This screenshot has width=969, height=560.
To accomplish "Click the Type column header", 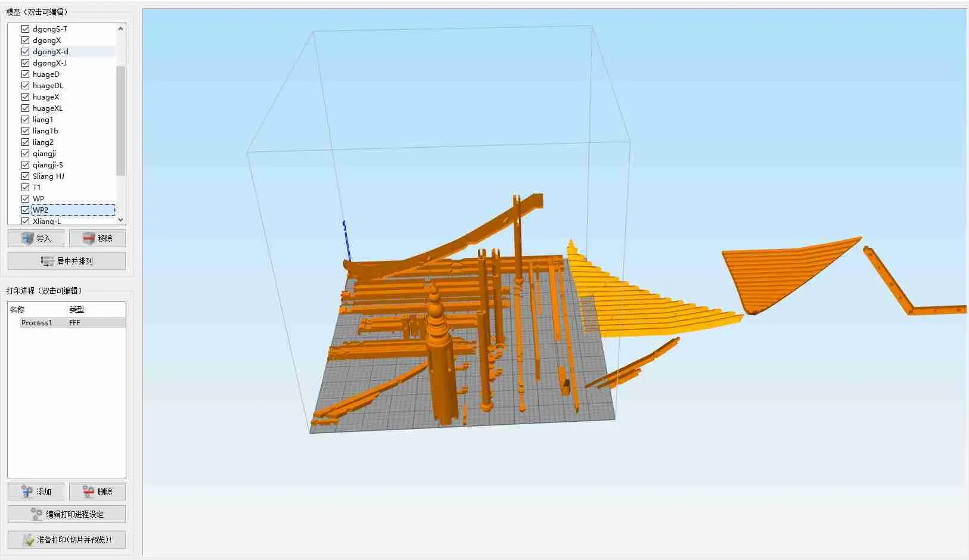I will (76, 309).
